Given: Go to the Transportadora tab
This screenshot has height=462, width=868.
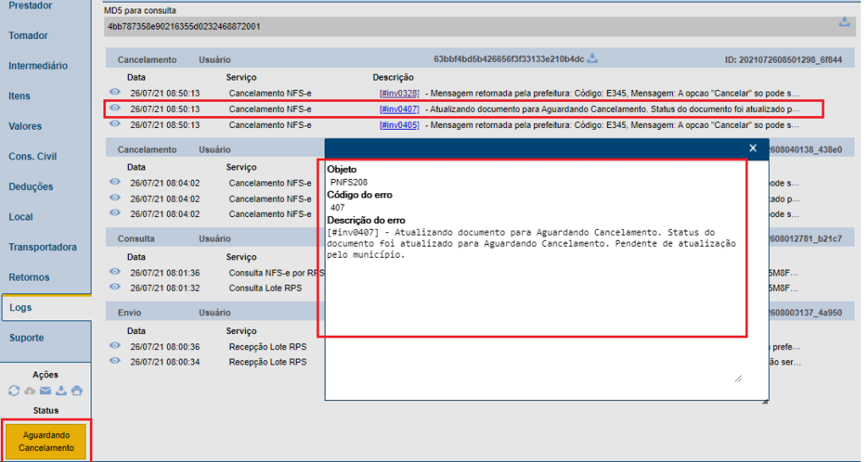Looking at the screenshot, I should (42, 248).
